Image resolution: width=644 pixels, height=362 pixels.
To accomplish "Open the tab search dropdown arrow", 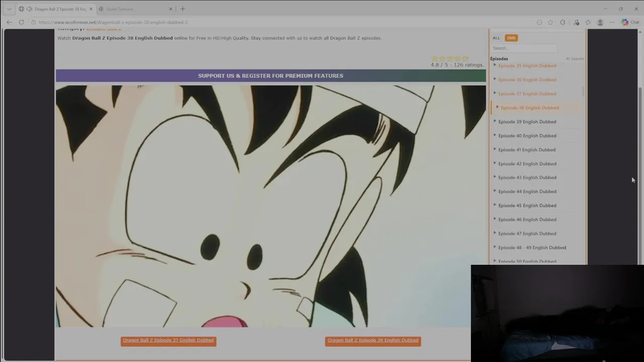I will click(x=9, y=9).
